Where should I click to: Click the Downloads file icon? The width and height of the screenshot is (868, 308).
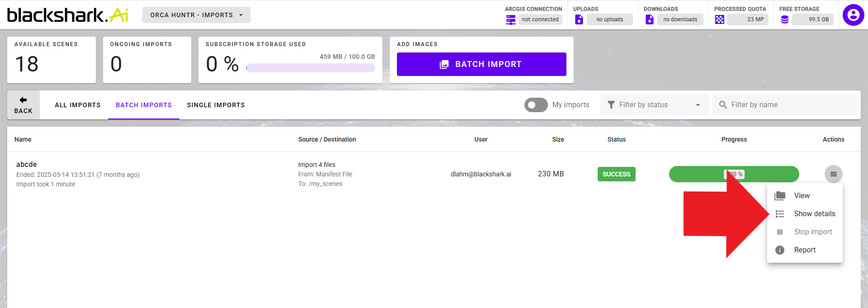pyautogui.click(x=649, y=19)
